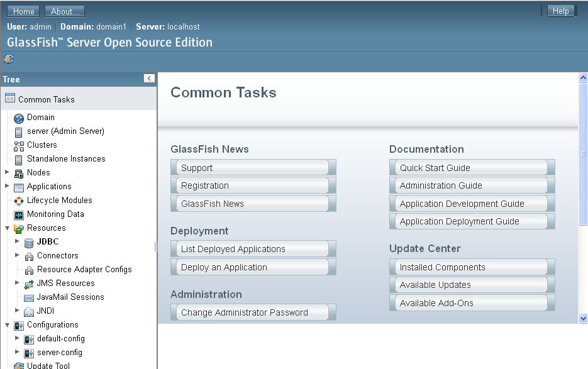Click the Standalone Instances icon

click(18, 160)
